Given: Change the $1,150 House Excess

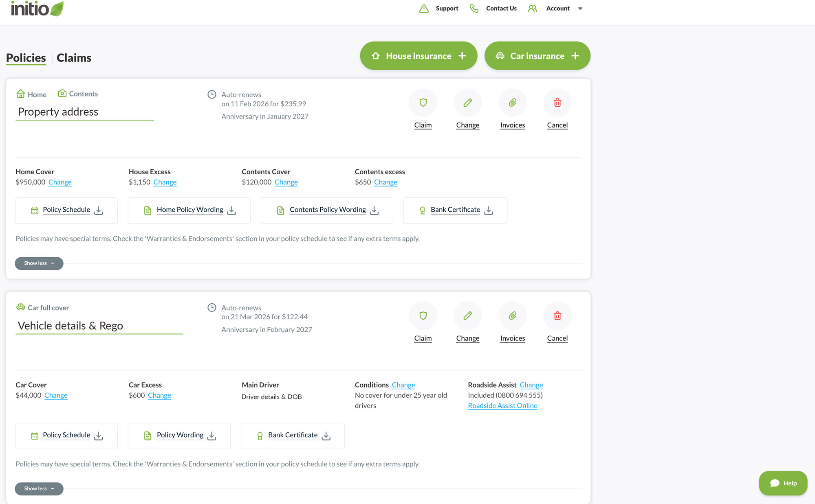Looking at the screenshot, I should point(165,182).
